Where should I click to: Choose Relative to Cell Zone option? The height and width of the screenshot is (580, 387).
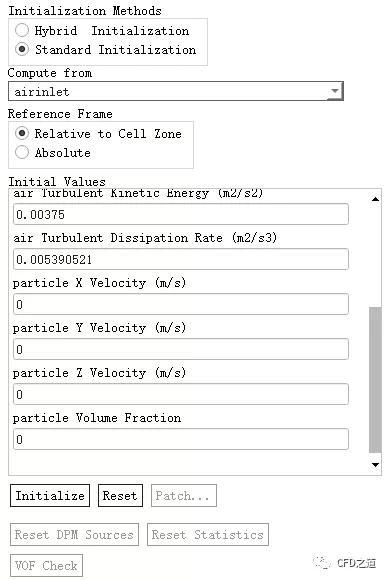pyautogui.click(x=22, y=133)
